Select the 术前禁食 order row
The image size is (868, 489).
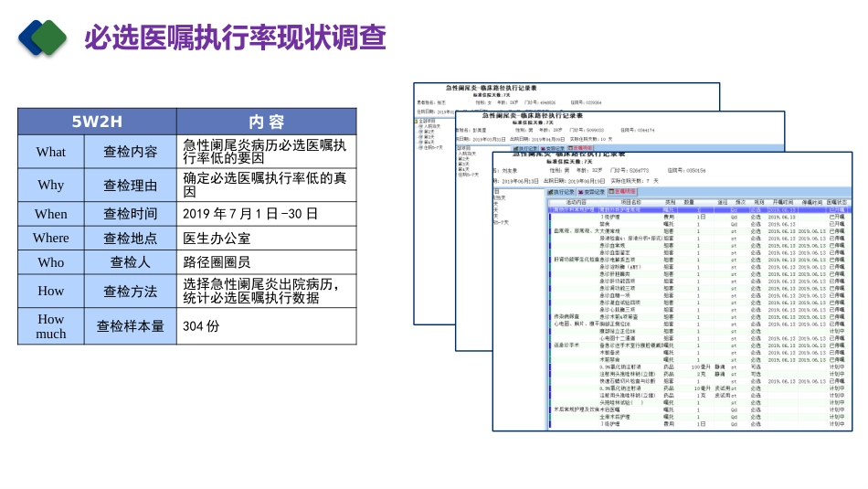coord(699,360)
